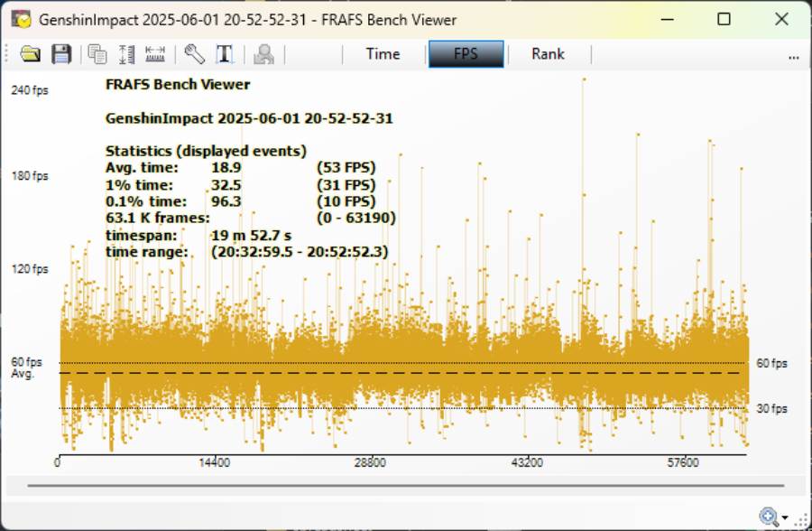Viewport: 812px width, 531px height.
Task: Click the '57600' x-axis tick label
Action: [683, 462]
